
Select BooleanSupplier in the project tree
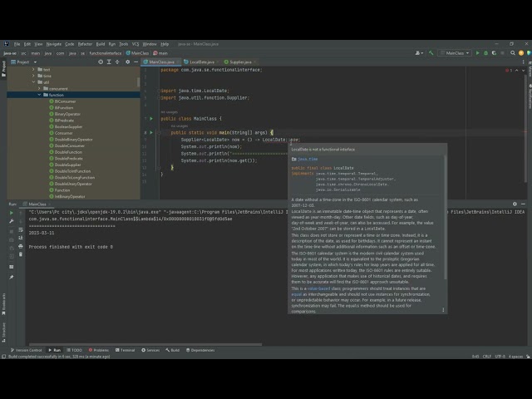click(68, 127)
